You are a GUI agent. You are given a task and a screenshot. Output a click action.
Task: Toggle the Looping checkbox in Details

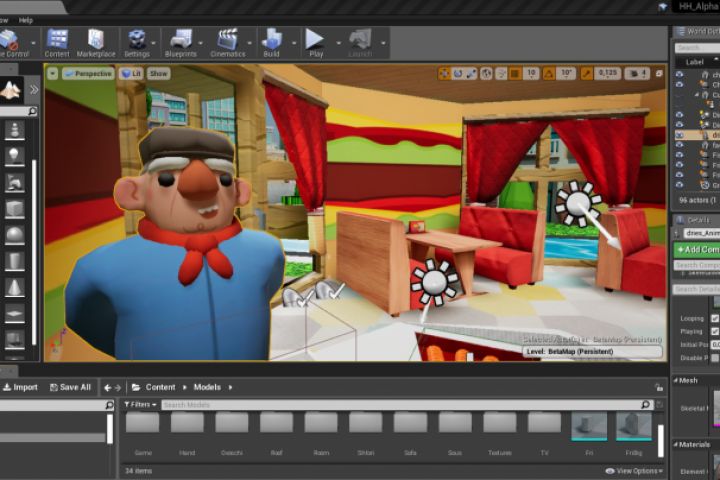pos(715,318)
